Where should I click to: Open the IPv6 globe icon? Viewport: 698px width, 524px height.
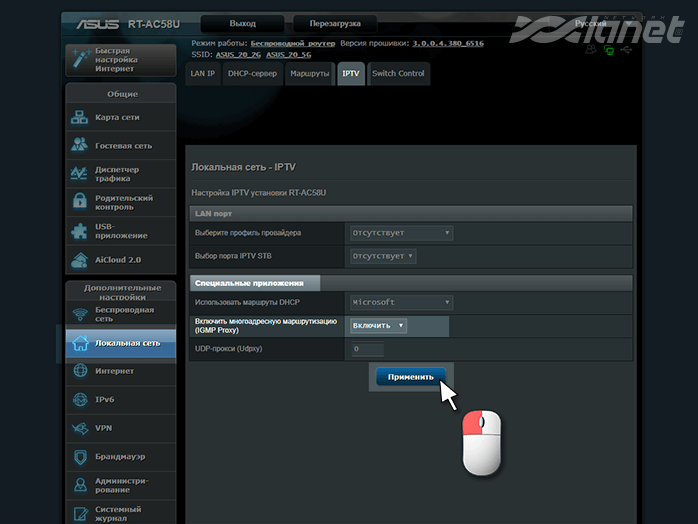tap(80, 400)
